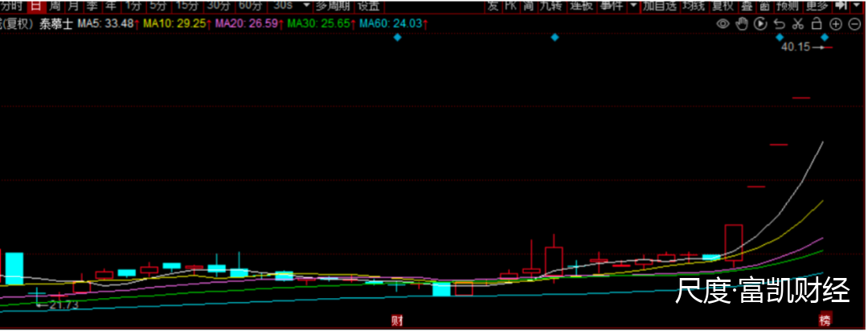Image resolution: width=868 pixels, height=331 pixels.
Task: Toggle the 复权 adjustment button
Action: click(723, 6)
